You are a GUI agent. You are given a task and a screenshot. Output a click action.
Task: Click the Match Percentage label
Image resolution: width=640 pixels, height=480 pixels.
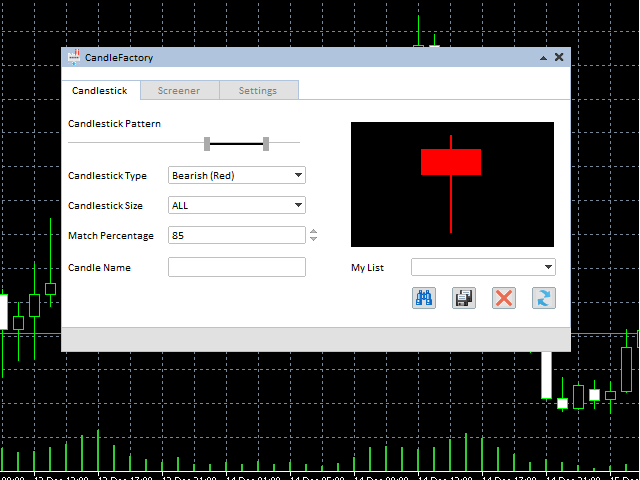click(x=111, y=236)
